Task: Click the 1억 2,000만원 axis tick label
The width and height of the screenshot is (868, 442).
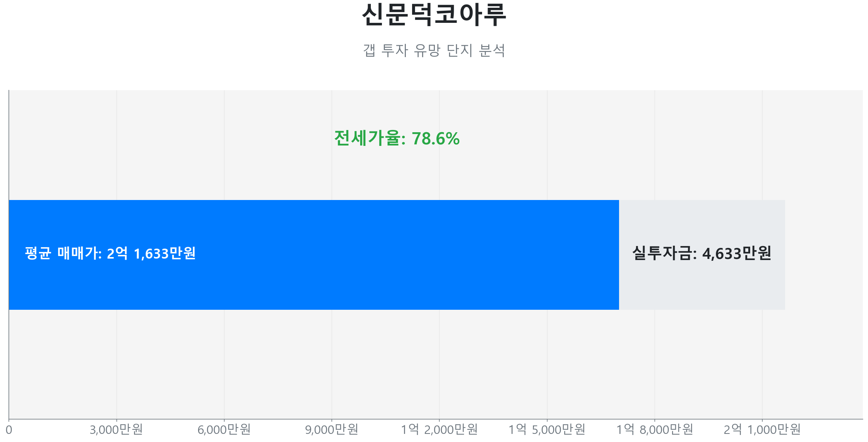Action: [x=439, y=429]
